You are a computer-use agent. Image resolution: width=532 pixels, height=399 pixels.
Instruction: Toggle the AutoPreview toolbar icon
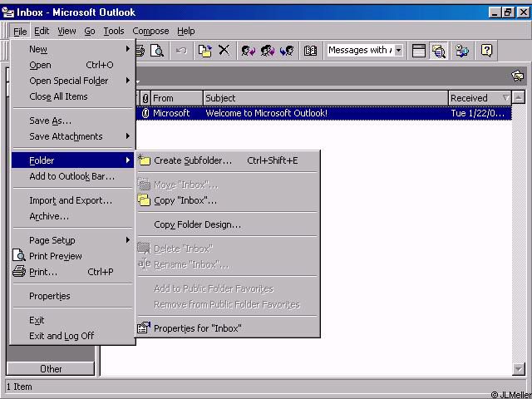438,51
